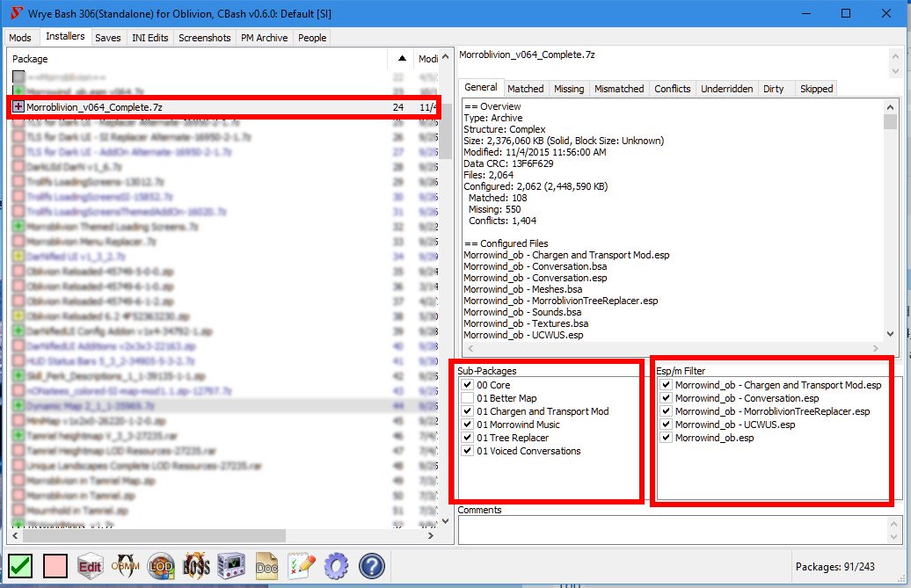Show the Conflicts tab

pos(672,89)
